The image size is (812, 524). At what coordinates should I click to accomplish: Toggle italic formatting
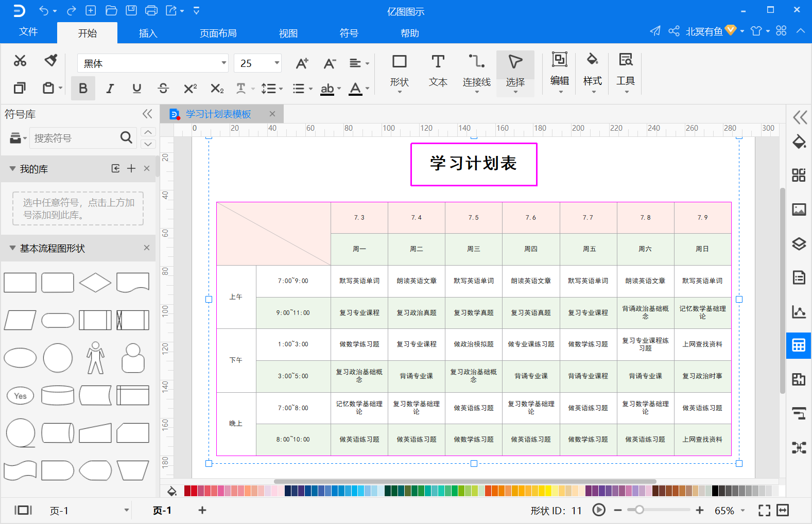110,89
